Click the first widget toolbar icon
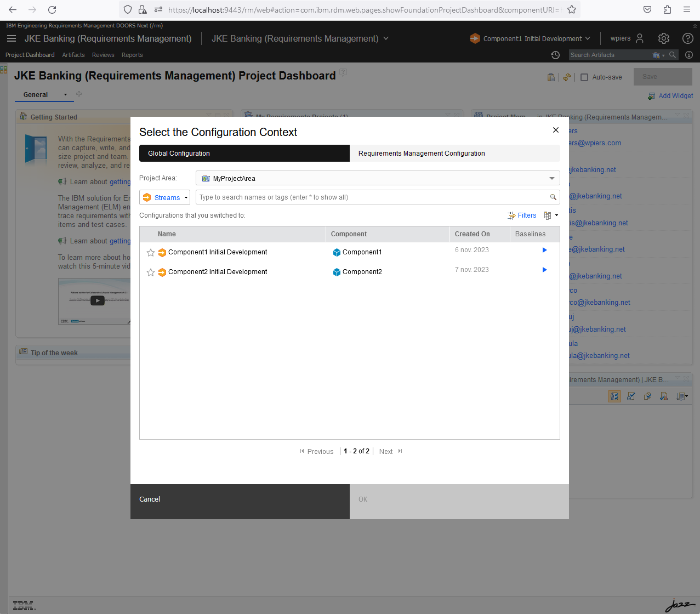Viewport: 700px width, 614px height. pyautogui.click(x=614, y=396)
